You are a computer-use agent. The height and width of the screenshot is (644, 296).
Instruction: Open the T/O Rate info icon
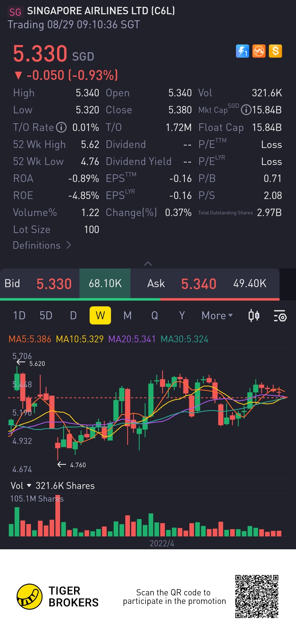61,127
